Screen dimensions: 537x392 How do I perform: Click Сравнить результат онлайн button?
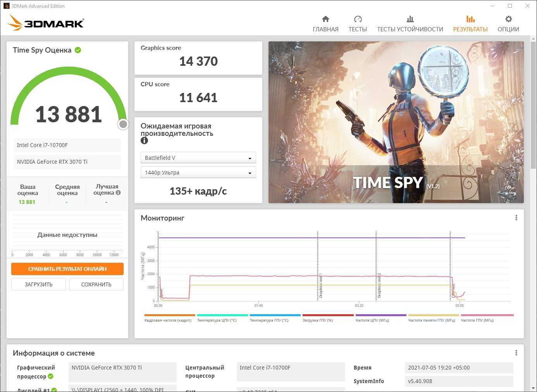67,269
